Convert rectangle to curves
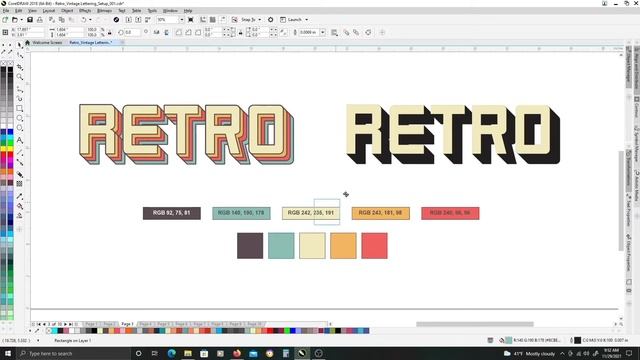This screenshot has height=360, width=640. point(368,32)
